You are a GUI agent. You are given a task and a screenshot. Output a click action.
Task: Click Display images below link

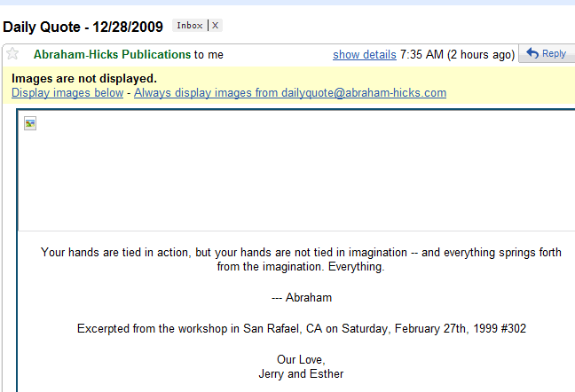click(67, 93)
